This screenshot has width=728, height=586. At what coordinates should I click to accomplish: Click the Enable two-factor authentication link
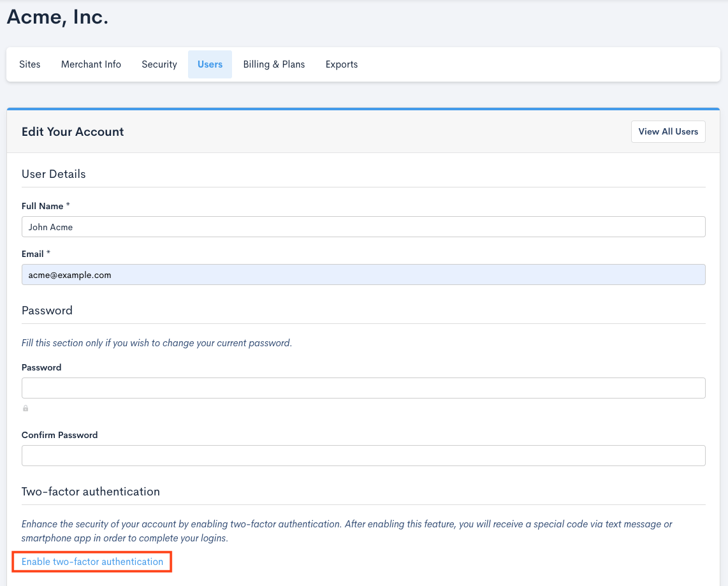pyautogui.click(x=92, y=562)
